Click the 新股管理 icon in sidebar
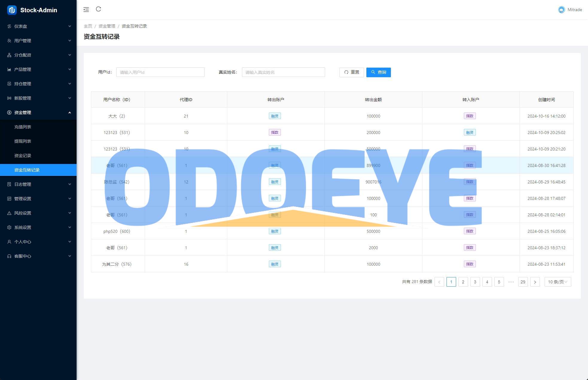Image resolution: width=588 pixels, height=380 pixels. pyautogui.click(x=9, y=98)
